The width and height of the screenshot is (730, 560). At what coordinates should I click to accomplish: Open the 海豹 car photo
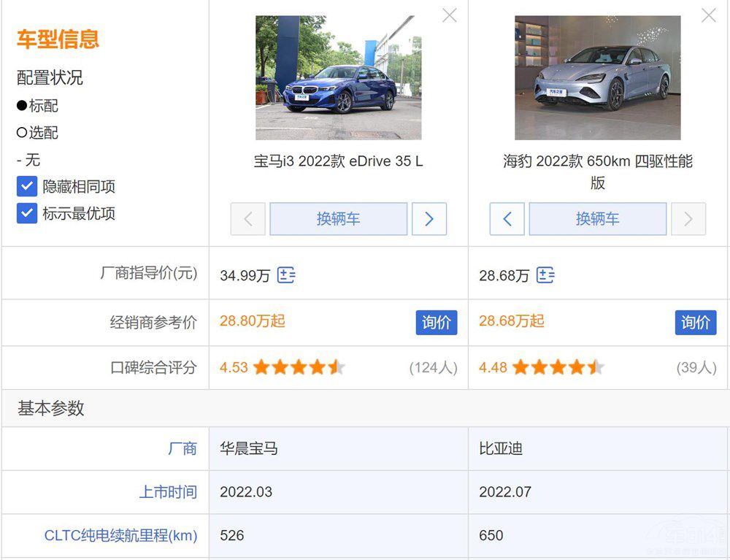click(597, 77)
